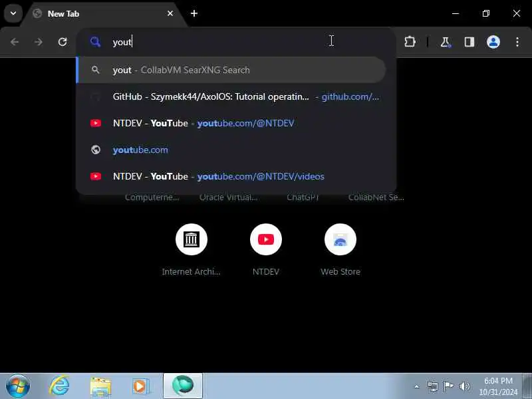This screenshot has width=532, height=399.
Task: Toggle the side panel icon
Action: [469, 42]
